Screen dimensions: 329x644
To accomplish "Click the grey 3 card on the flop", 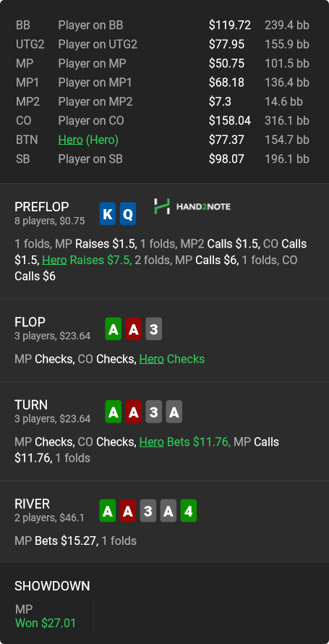I will [x=153, y=329].
